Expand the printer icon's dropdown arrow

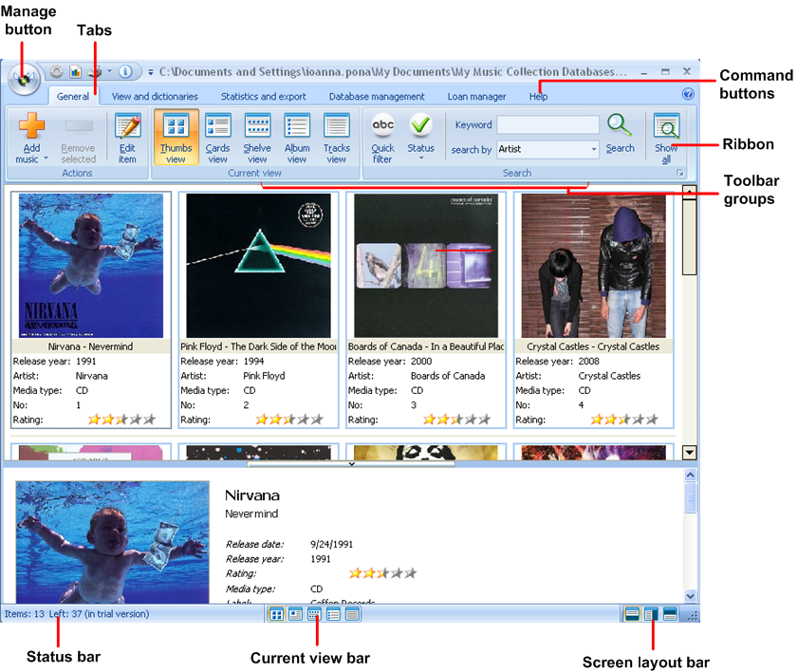tap(107, 70)
